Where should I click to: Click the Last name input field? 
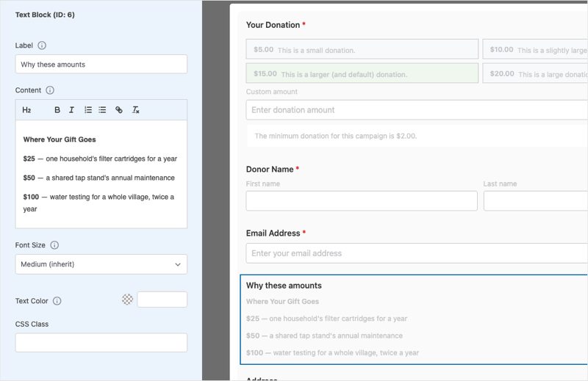click(x=536, y=201)
